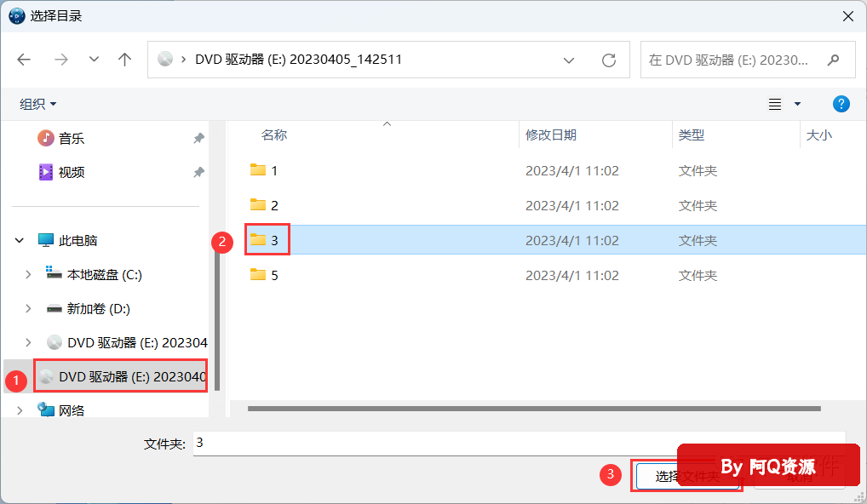
Task: Select the Videos folder in sidebar
Action: [x=72, y=172]
